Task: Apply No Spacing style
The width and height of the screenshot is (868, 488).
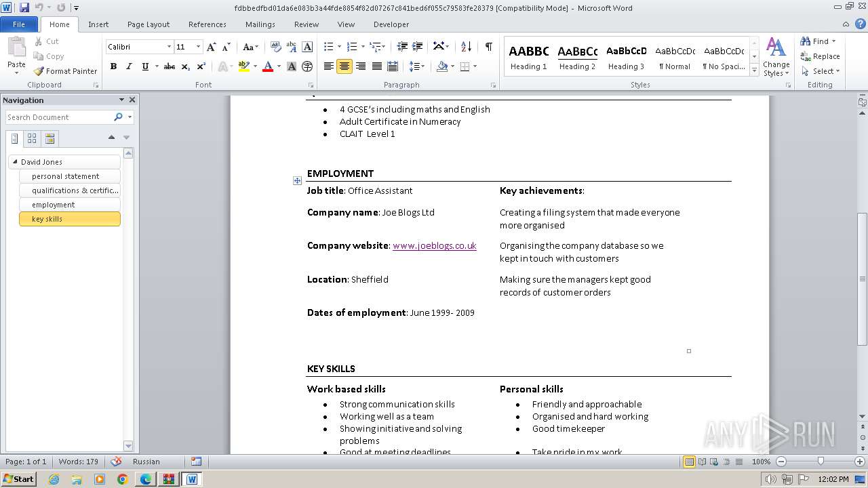Action: coord(724,57)
